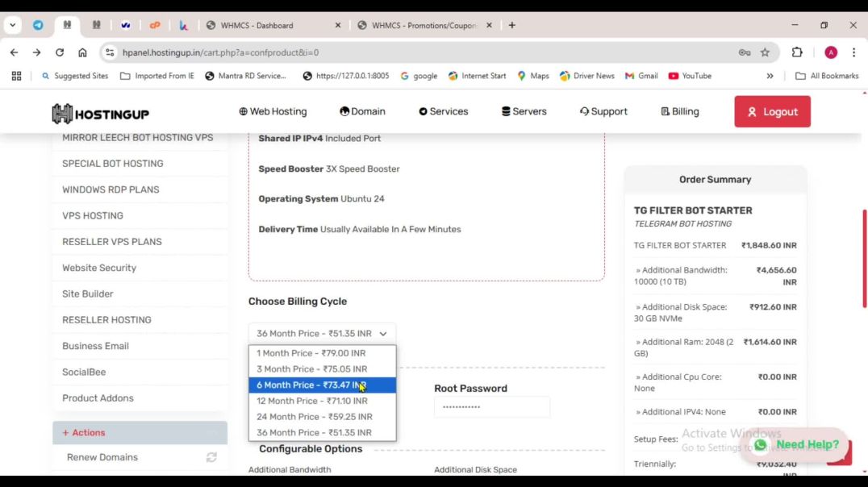
Task: Open the apps grid bookmark icon
Action: (x=17, y=76)
